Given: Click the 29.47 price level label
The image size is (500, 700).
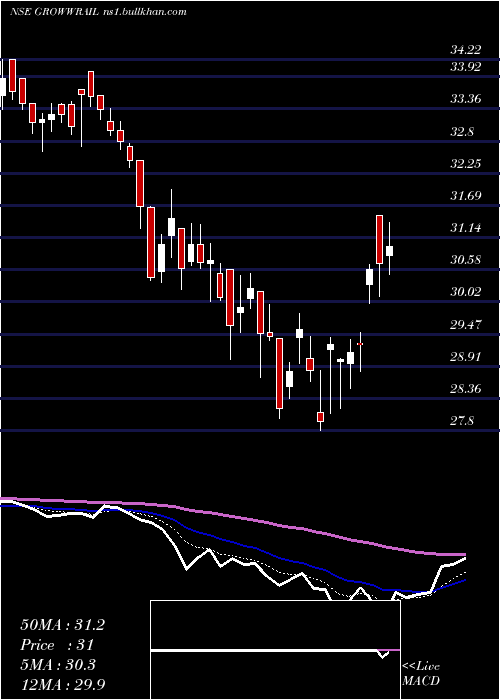Looking at the screenshot, I should coord(465,324).
